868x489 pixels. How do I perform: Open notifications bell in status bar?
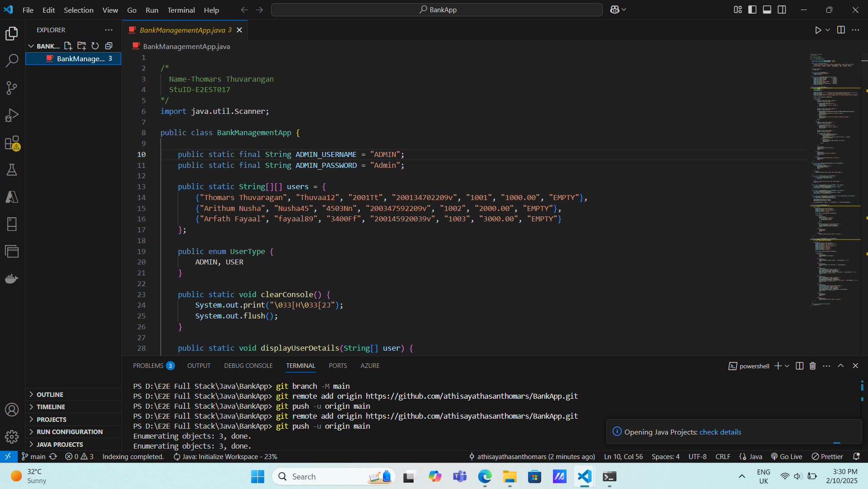coord(856,456)
